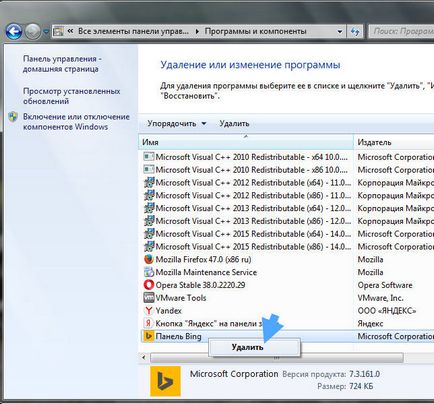Select 'Microsoft Visual C++ 2015 Redistributable (x64)' text
The width and height of the screenshot is (434, 404).
[253, 234]
